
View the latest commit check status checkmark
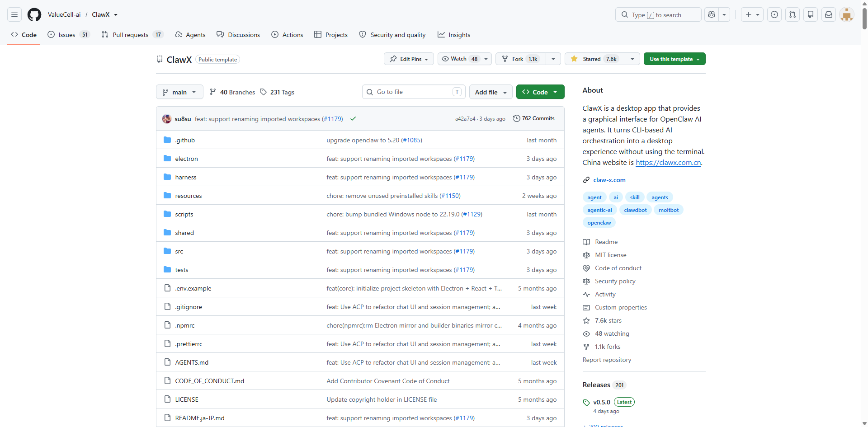pos(353,119)
